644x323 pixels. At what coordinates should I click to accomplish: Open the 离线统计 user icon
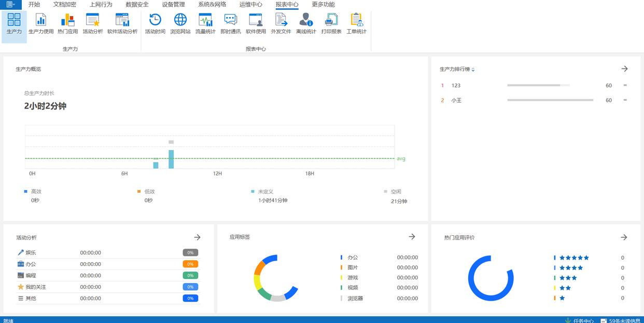pos(306,23)
